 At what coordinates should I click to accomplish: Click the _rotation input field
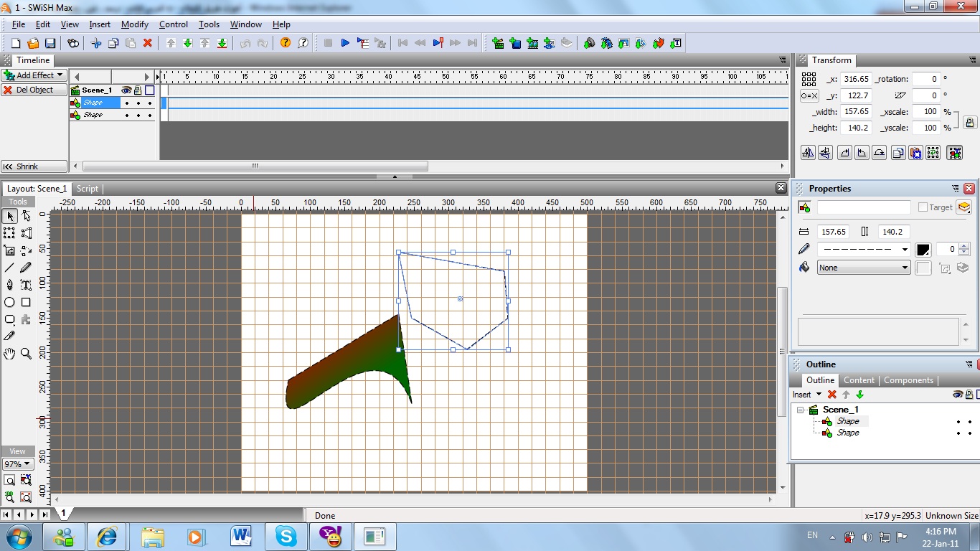click(x=926, y=79)
